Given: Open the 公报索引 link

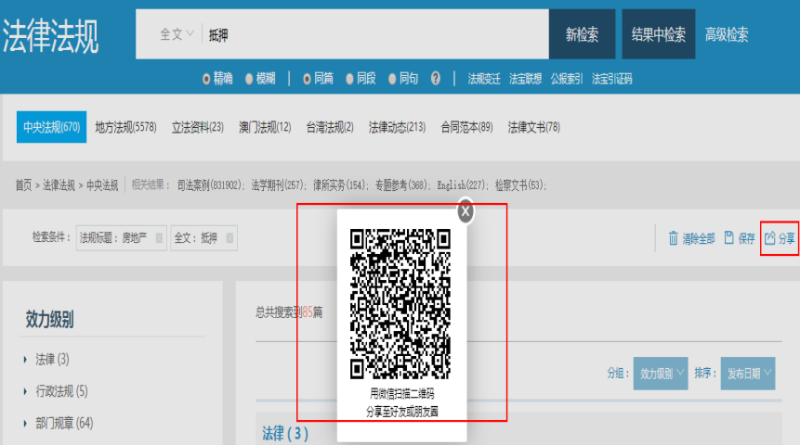Looking at the screenshot, I should point(566,79).
